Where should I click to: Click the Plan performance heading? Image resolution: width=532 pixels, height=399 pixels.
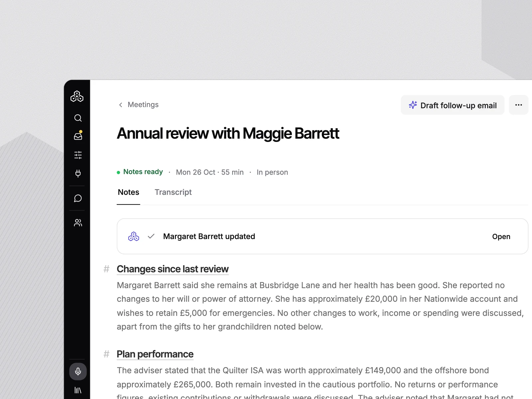click(x=155, y=354)
